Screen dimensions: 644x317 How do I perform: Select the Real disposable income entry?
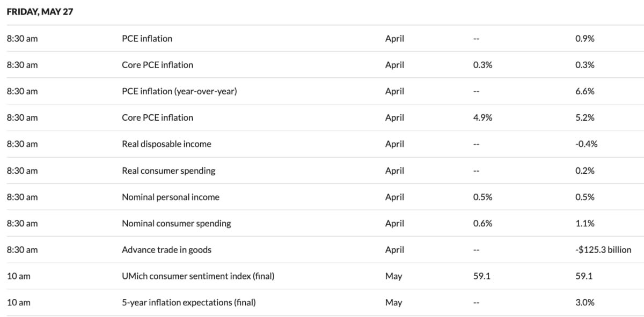166,144
